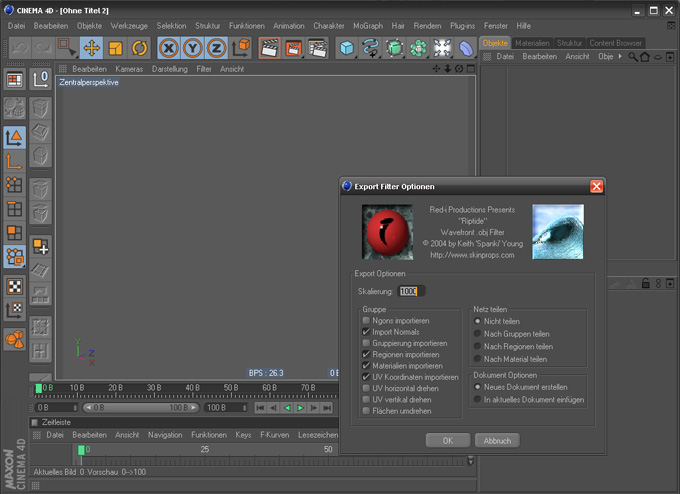Enable Ngons importieren checkbox
The height and width of the screenshot is (494, 680).
tap(367, 321)
